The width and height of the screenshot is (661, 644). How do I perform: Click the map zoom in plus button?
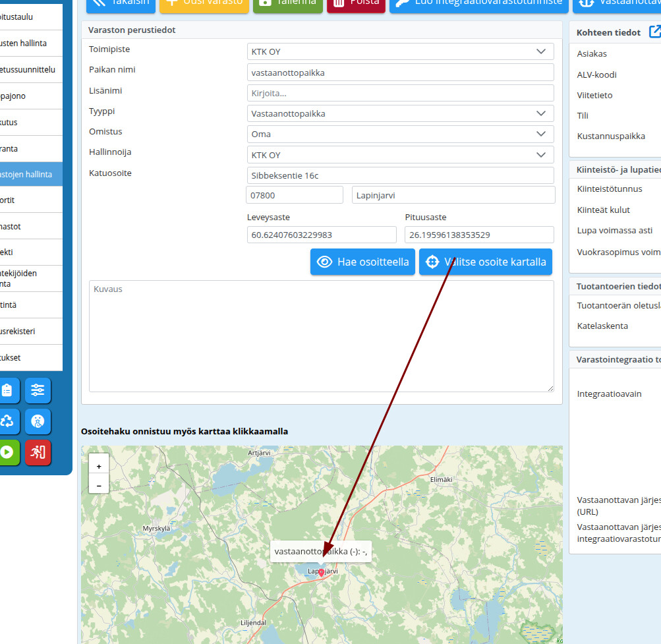point(99,466)
